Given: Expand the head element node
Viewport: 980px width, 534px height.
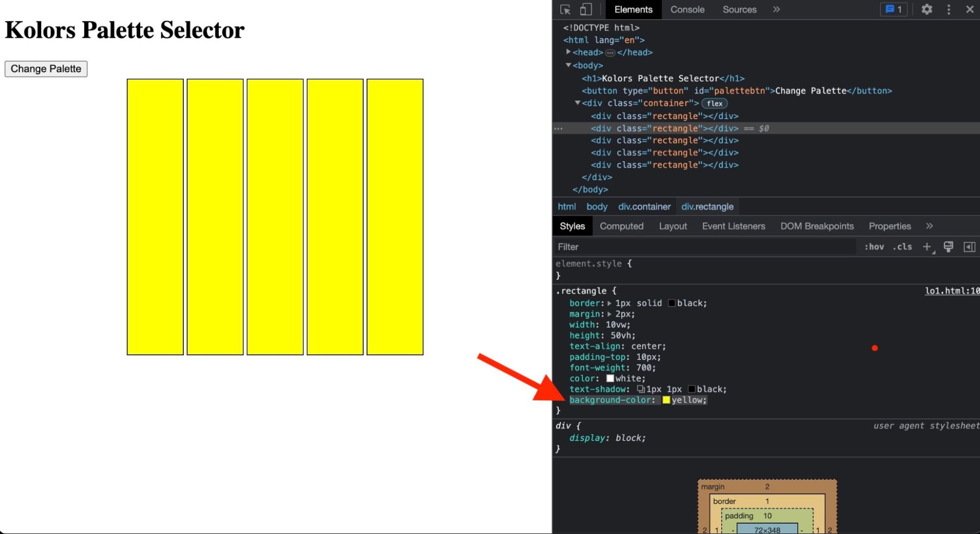Looking at the screenshot, I should [x=568, y=52].
